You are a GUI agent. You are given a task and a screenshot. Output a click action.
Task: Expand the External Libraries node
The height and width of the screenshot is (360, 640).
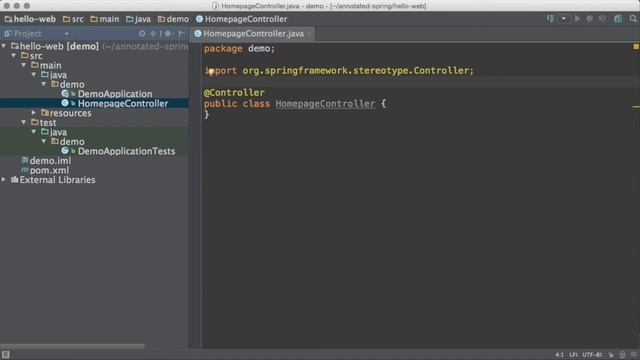point(4,180)
